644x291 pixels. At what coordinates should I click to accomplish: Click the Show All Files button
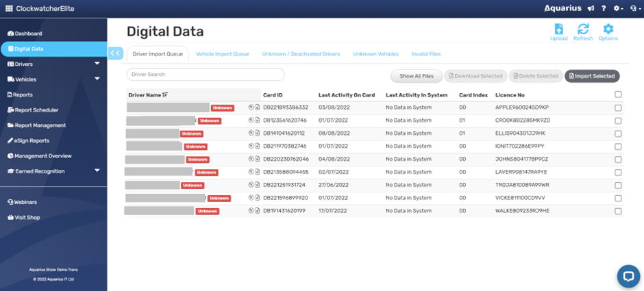(416, 76)
